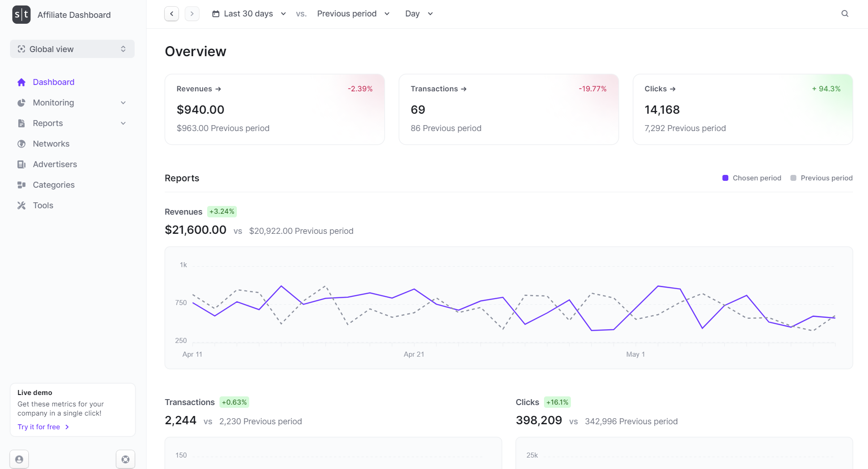Open the Previous period comparison dropdown
The image size is (868, 469).
coord(353,14)
